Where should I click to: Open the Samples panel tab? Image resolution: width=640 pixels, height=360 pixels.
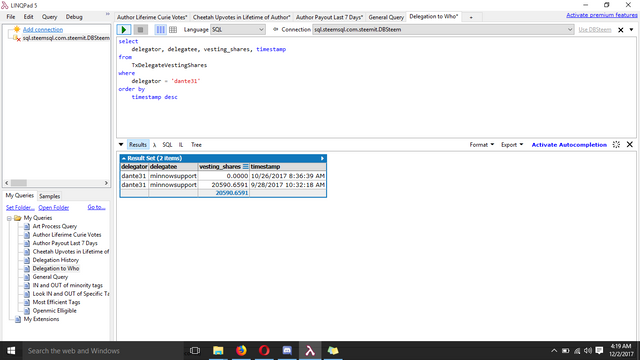pos(49,196)
